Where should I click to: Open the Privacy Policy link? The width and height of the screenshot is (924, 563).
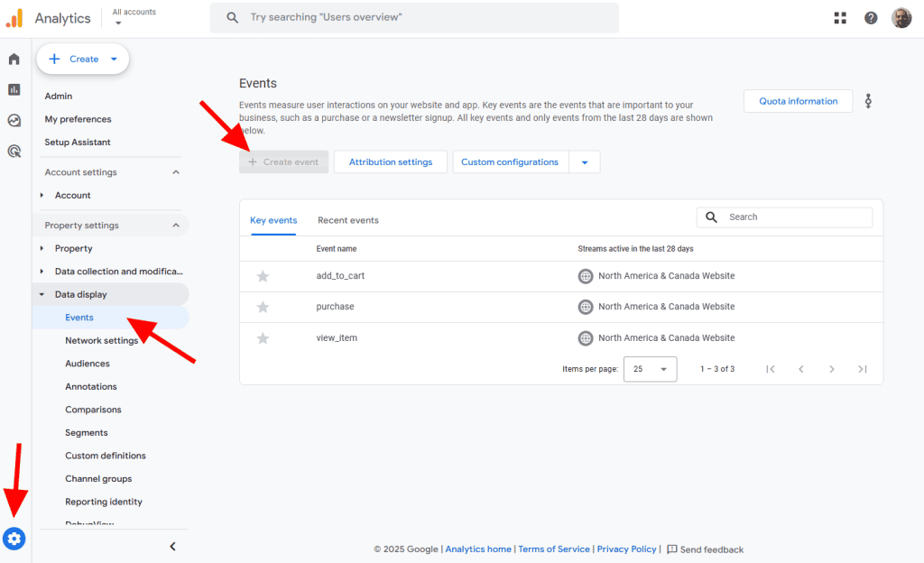(x=626, y=549)
